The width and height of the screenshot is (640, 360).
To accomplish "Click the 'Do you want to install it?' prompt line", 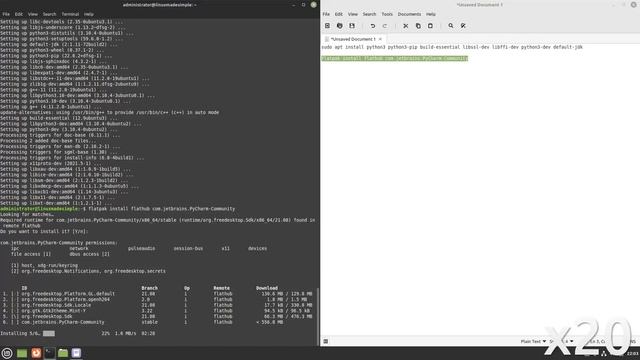I will click(x=44, y=231).
